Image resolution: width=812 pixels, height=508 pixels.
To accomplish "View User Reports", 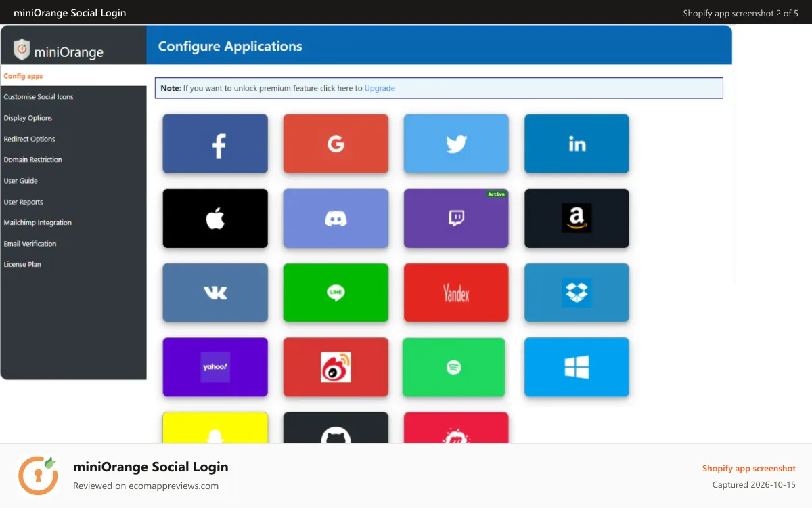I will click(x=23, y=202).
